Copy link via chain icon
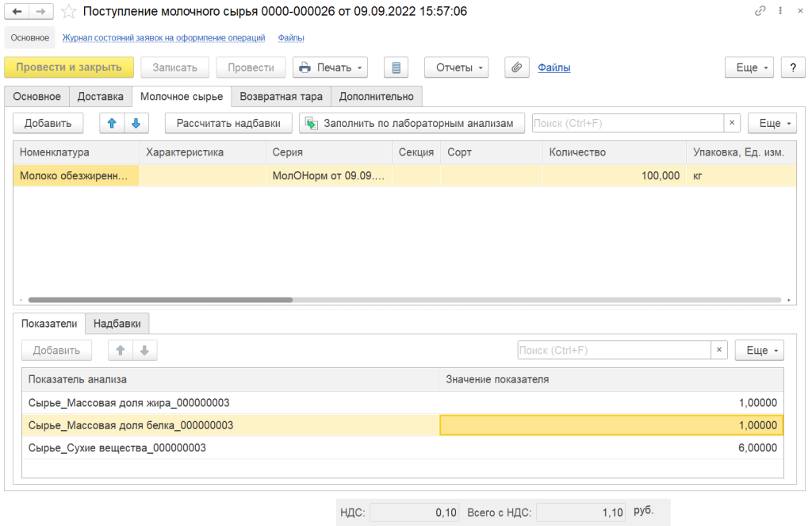Screen dimensions: 812x526 760,11
